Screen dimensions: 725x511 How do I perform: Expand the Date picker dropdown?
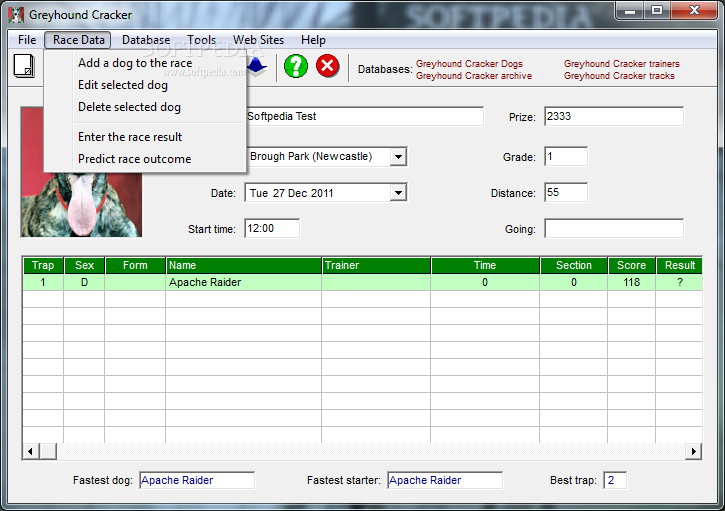coord(398,193)
